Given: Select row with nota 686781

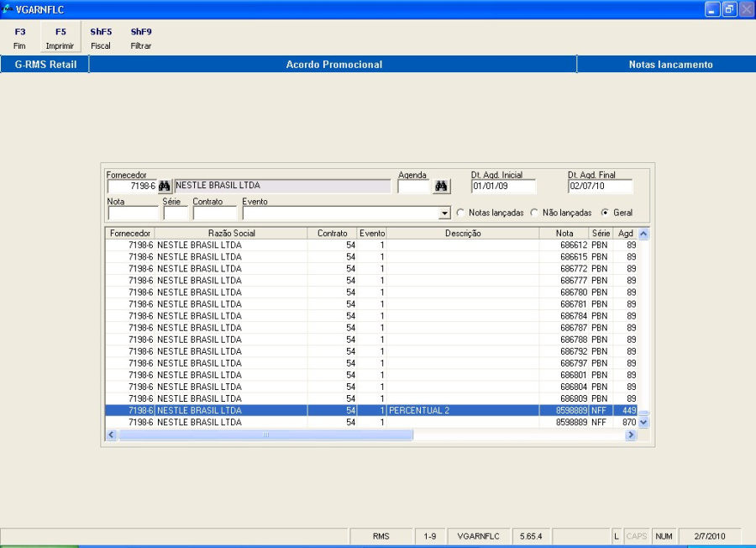Looking at the screenshot, I should (x=371, y=304).
